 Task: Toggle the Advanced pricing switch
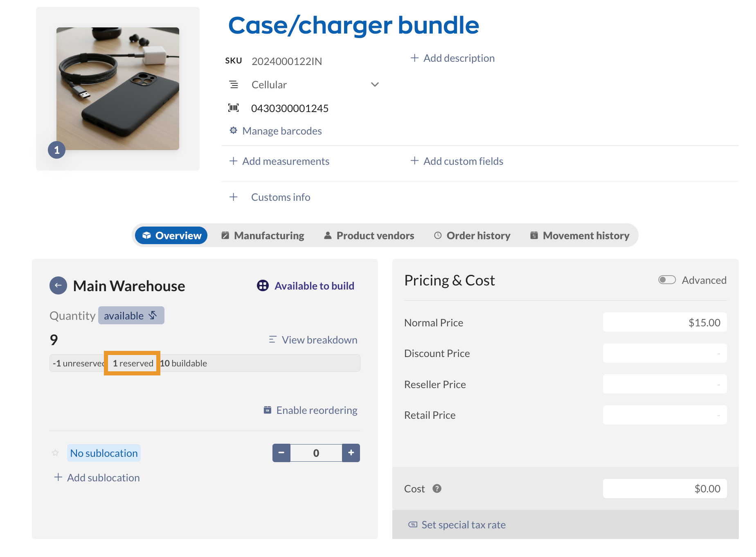[x=667, y=280]
